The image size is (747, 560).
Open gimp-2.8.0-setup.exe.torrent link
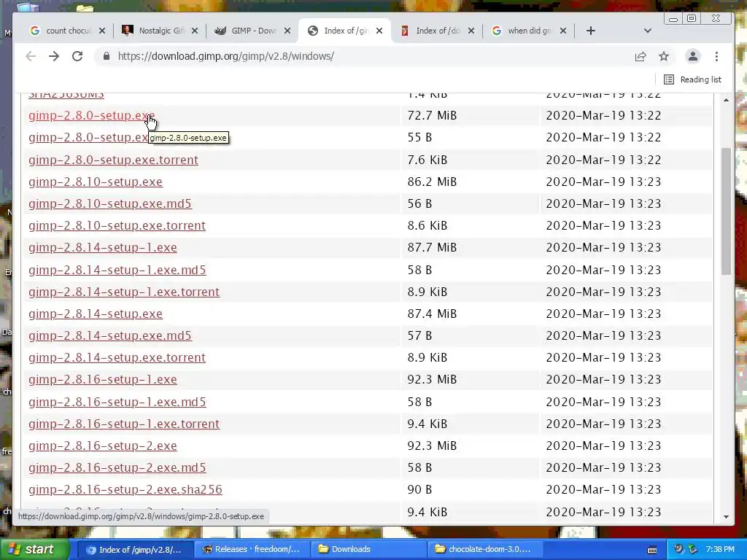[x=113, y=160]
